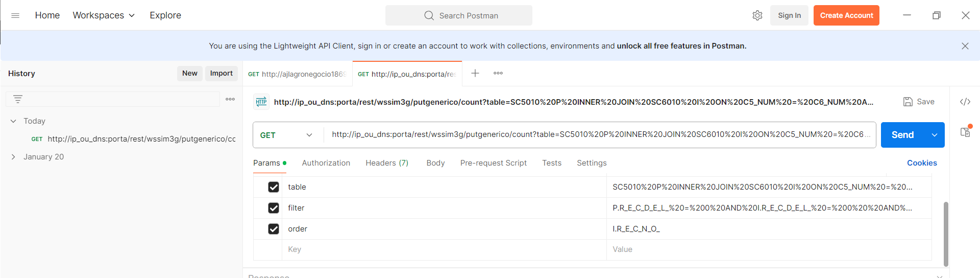The width and height of the screenshot is (980, 278).
Task: Click the Send button
Action: (903, 135)
